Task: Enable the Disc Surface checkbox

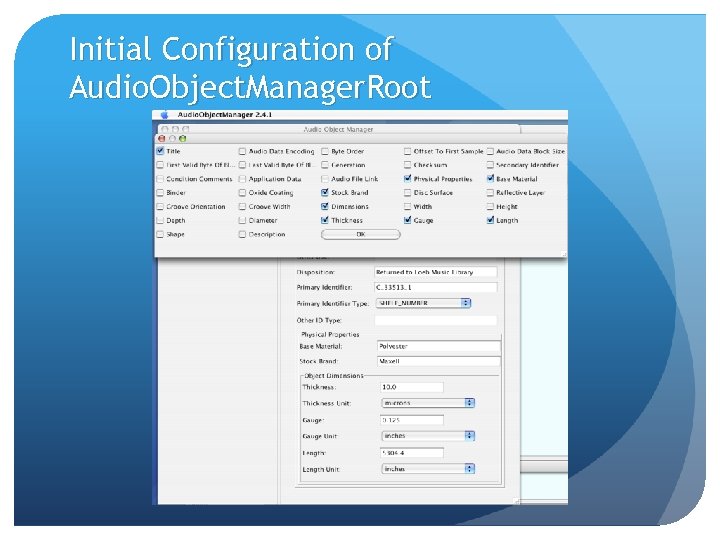Action: coord(407,192)
